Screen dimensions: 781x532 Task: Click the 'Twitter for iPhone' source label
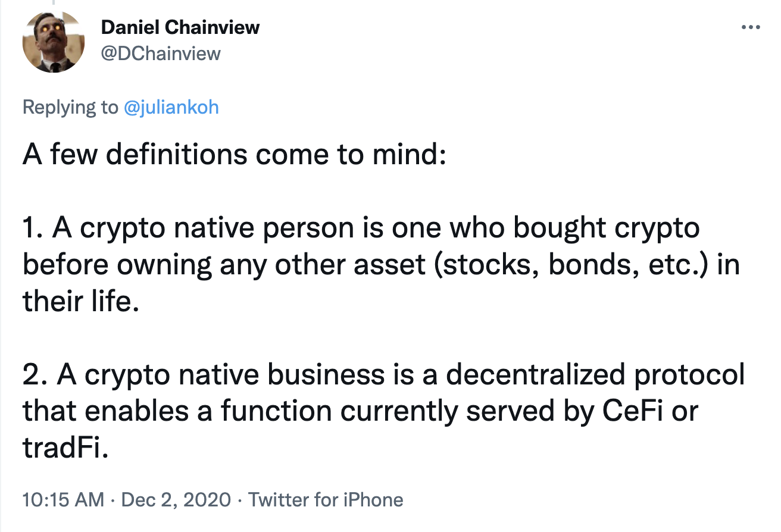(326, 500)
